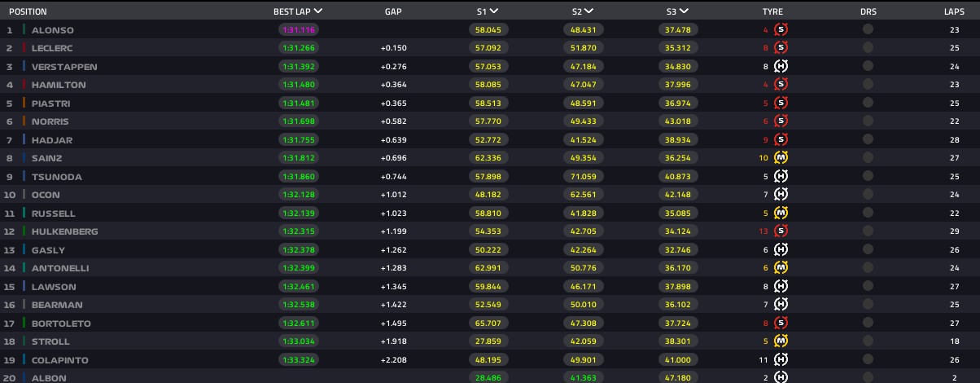Click the TYRE column header
The height and width of the screenshot is (383, 980).
pos(772,12)
